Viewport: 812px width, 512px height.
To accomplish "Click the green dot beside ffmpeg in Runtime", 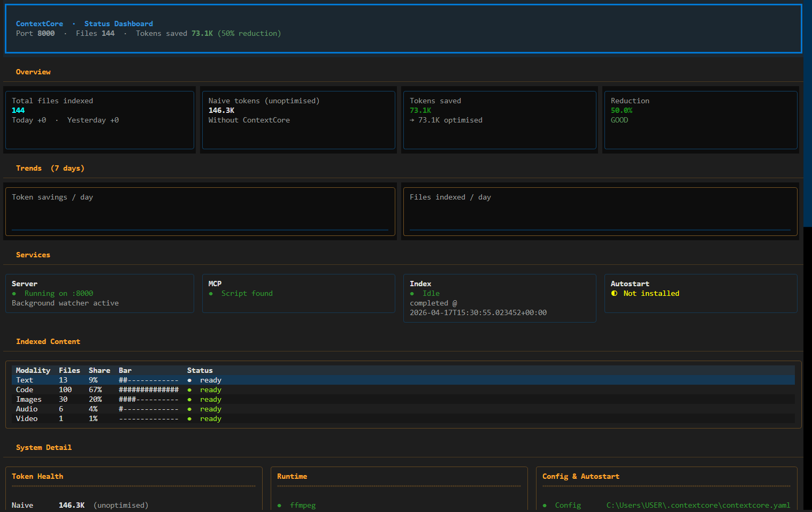I will pyautogui.click(x=279, y=506).
